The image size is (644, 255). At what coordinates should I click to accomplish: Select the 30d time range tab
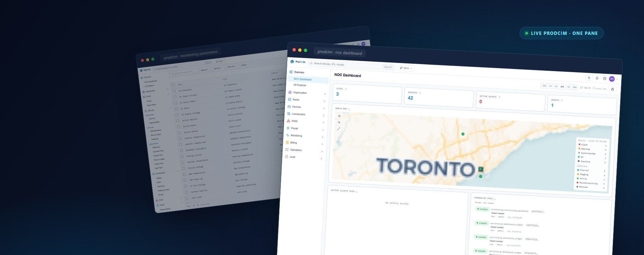click(x=575, y=87)
